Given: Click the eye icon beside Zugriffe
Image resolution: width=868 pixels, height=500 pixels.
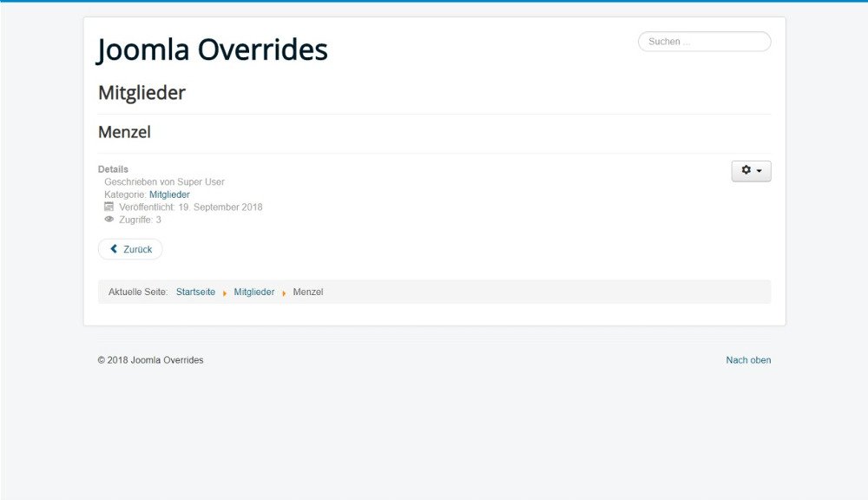Looking at the screenshot, I should pyautogui.click(x=109, y=220).
